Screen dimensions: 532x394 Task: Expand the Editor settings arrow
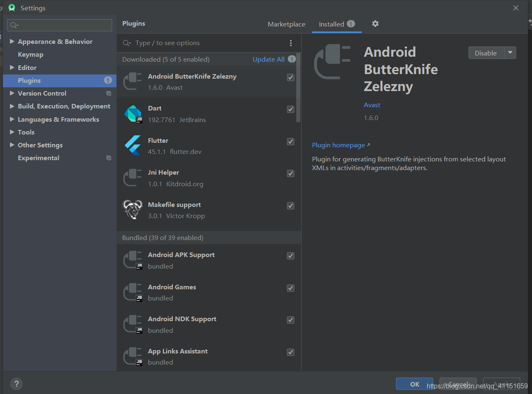[12, 67]
